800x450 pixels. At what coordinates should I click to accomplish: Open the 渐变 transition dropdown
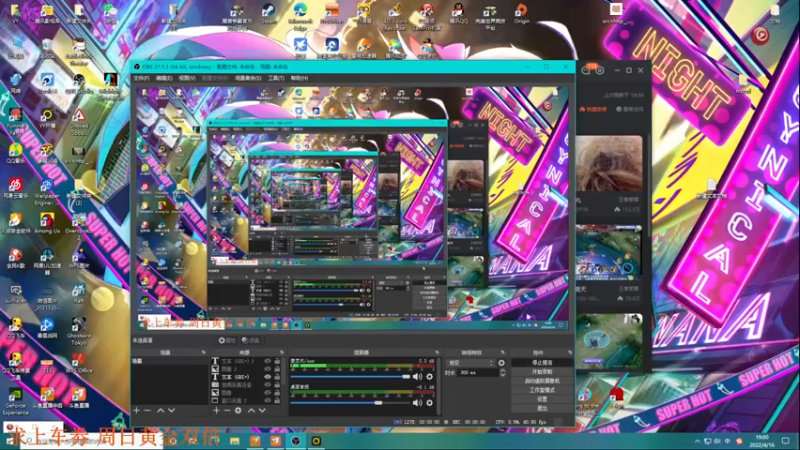(471, 363)
